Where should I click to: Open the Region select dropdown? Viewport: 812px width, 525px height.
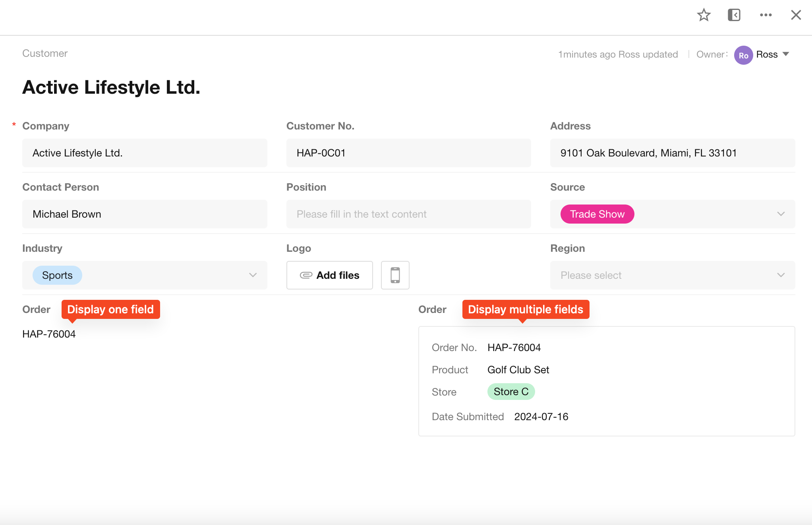(672, 275)
